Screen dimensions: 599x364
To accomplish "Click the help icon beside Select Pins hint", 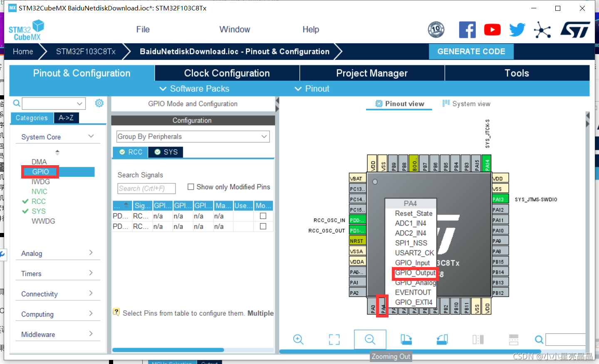I will point(116,312).
